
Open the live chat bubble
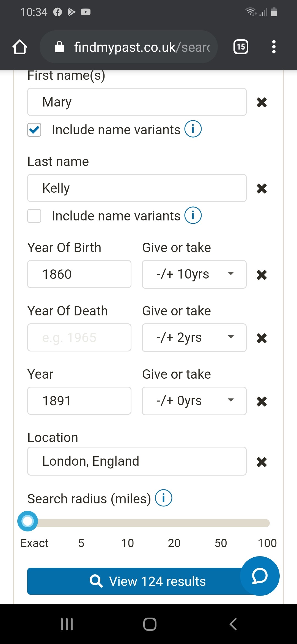click(x=260, y=576)
